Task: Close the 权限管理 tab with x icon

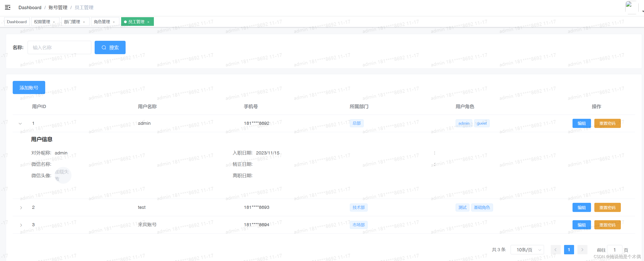Action: point(54,22)
